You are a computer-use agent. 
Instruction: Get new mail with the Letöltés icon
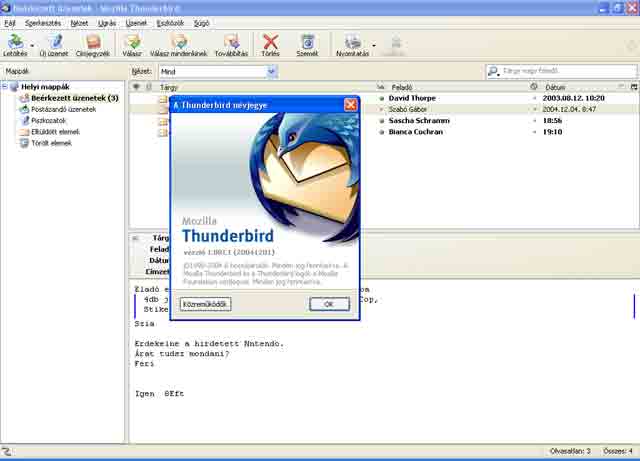click(15, 45)
